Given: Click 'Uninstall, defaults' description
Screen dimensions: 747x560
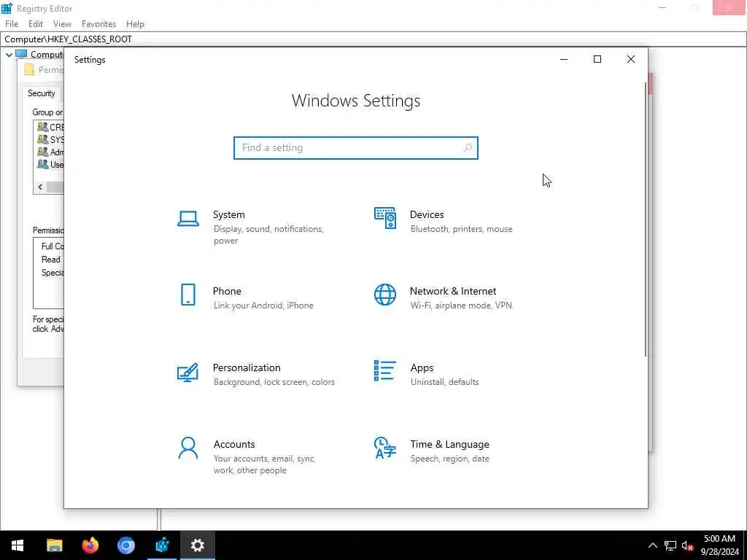Looking at the screenshot, I should click(x=444, y=382).
